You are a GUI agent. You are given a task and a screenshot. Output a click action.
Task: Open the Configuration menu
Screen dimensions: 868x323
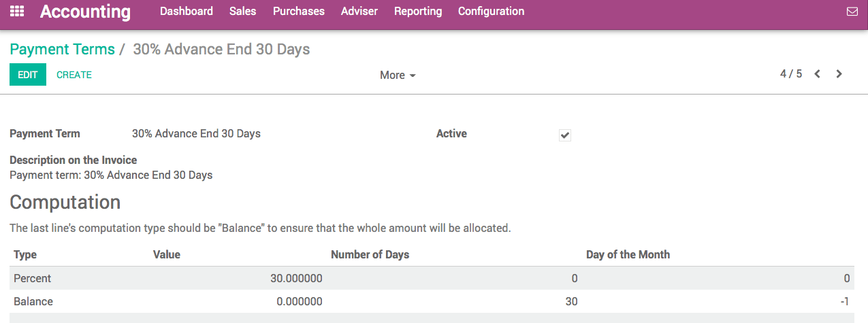click(491, 12)
